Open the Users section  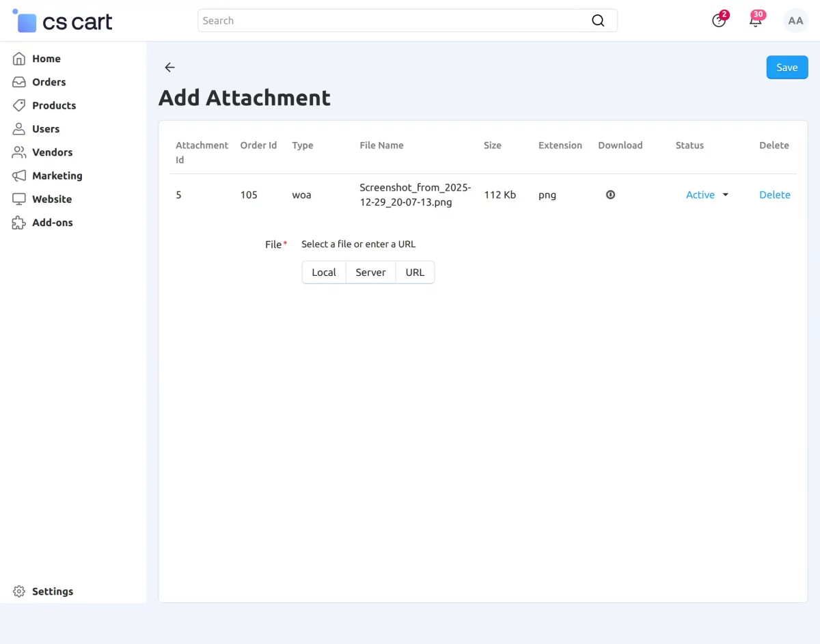45,128
